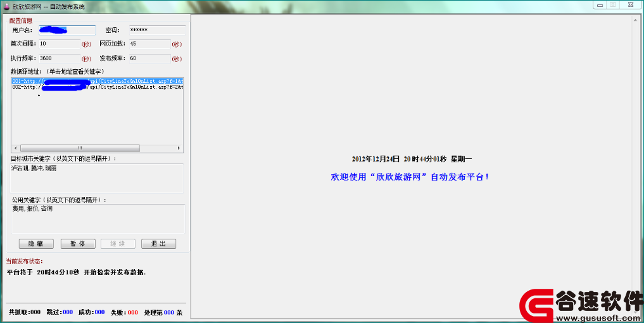The width and height of the screenshot is (644, 323).
Task: Click the 暂停 button
Action: (x=78, y=244)
